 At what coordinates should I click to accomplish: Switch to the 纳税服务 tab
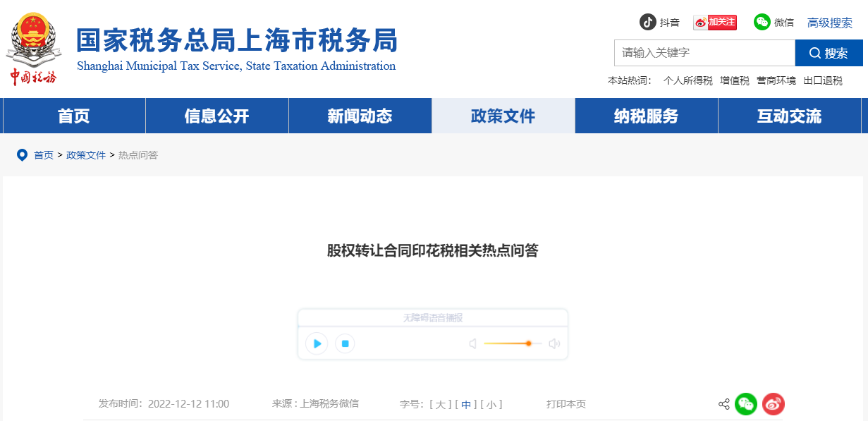point(646,116)
